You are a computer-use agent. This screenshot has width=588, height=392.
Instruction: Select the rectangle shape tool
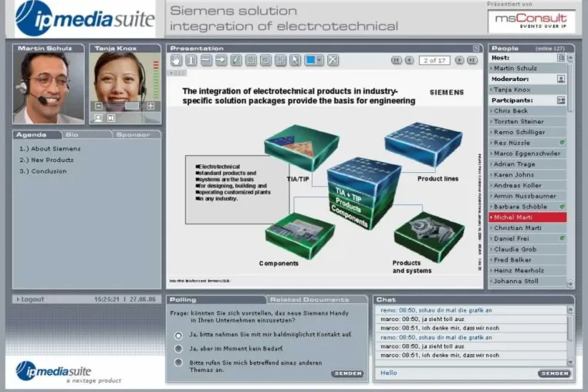point(251,60)
